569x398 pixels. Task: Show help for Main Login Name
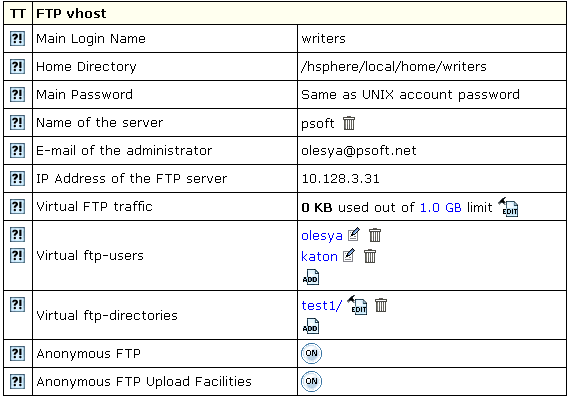[x=17, y=38]
